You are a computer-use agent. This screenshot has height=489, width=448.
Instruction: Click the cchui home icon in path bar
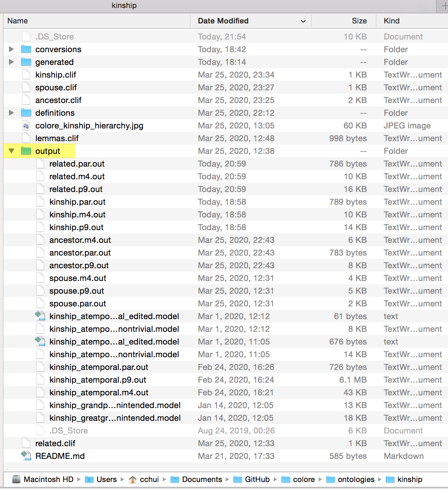tap(133, 480)
